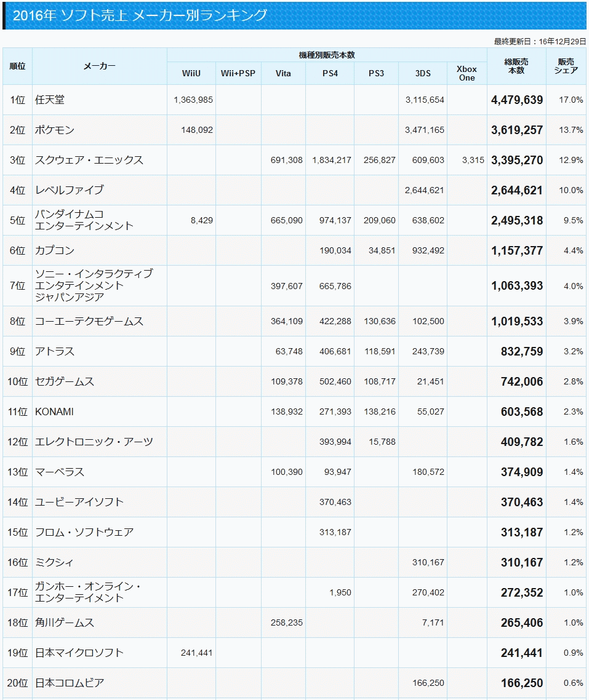Click the Xbox One column header
The image size is (589, 700).
467,73
